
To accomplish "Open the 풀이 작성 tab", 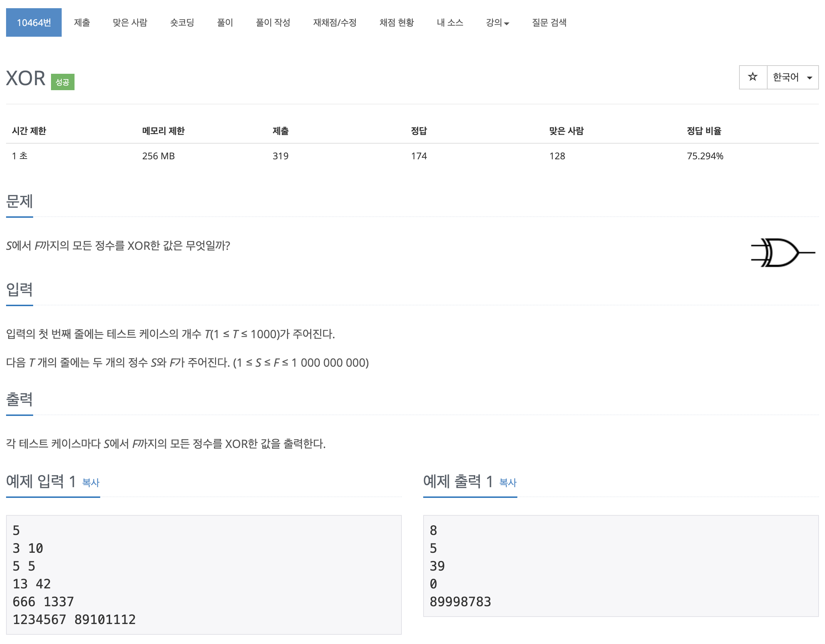I will (x=273, y=23).
